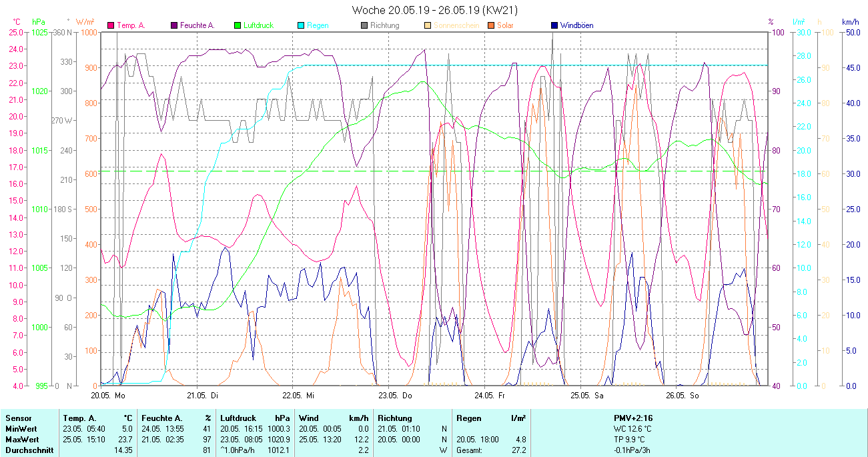Image resolution: width=868 pixels, height=457 pixels.
Task: Select the 'Sonnenschein' legend label
Action: coord(456,25)
